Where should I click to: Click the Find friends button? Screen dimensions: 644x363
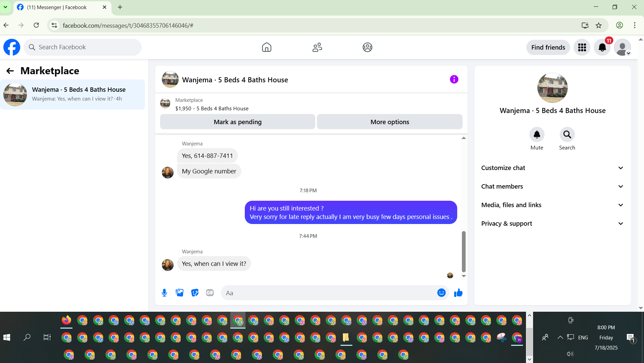548,47
